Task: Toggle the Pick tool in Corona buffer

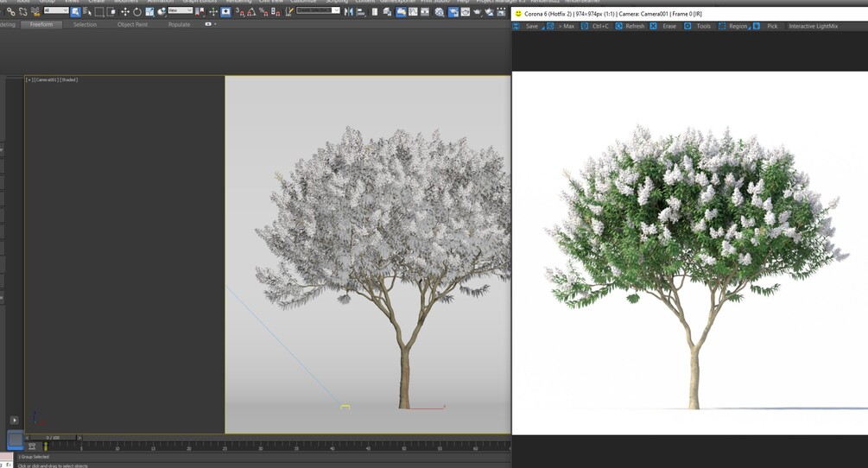Action: click(x=766, y=26)
